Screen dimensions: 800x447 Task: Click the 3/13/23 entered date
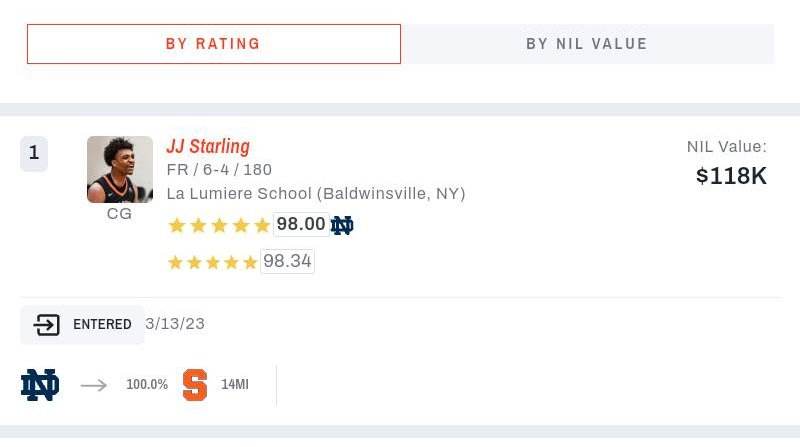click(175, 324)
